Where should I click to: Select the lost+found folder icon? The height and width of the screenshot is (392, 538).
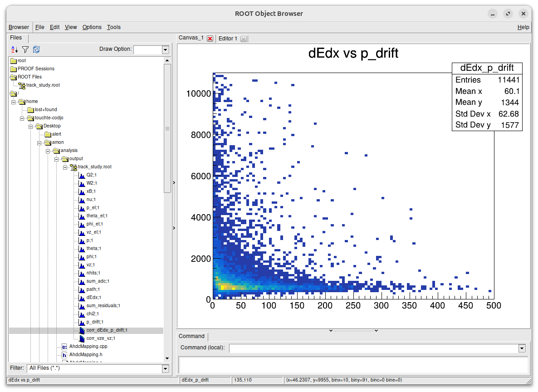tap(30, 110)
